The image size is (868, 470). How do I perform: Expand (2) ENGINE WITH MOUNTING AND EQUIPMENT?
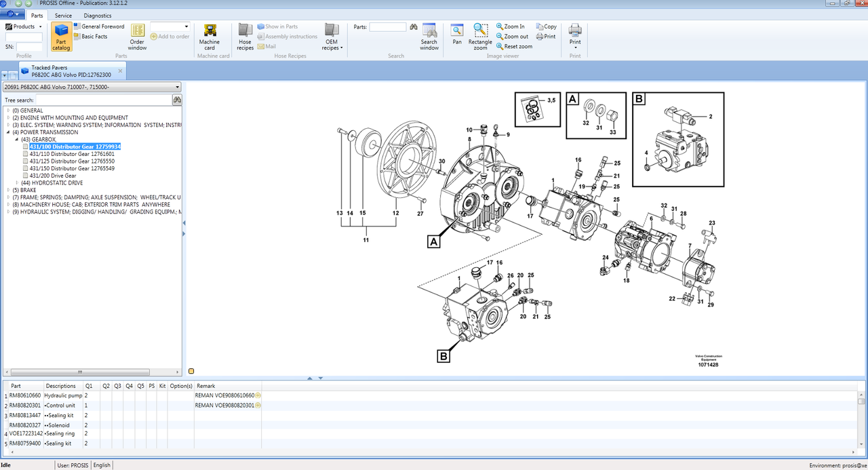(x=8, y=118)
